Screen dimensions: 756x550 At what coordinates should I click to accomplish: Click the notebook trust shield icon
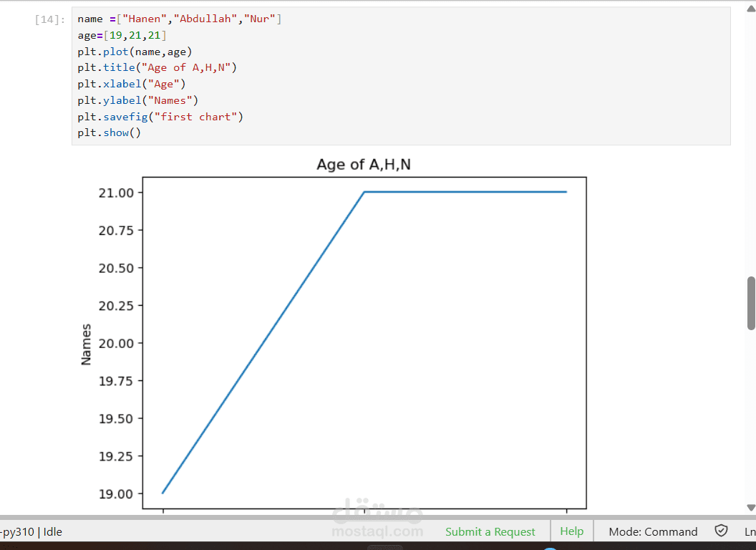pyautogui.click(x=721, y=531)
